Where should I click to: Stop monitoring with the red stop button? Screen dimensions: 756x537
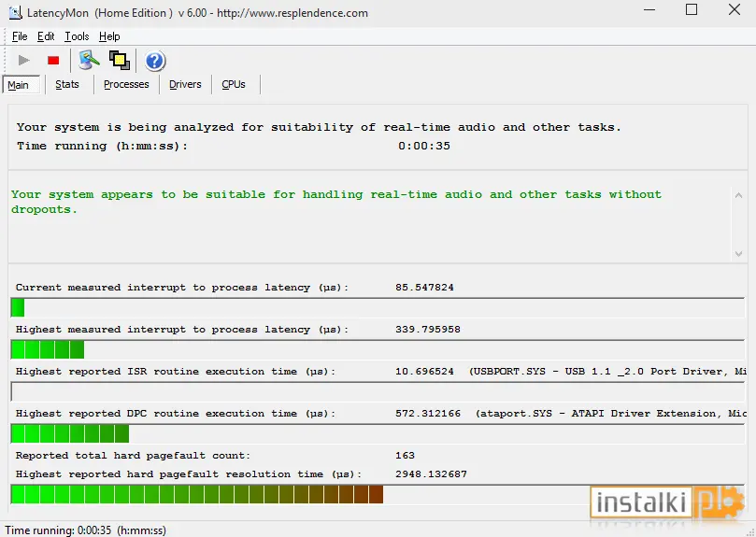(x=53, y=61)
